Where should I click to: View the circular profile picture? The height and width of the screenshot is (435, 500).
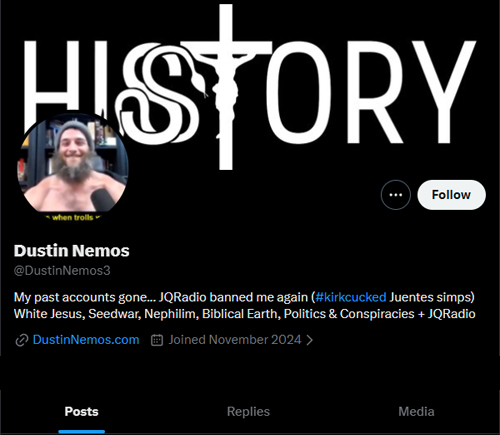click(73, 167)
